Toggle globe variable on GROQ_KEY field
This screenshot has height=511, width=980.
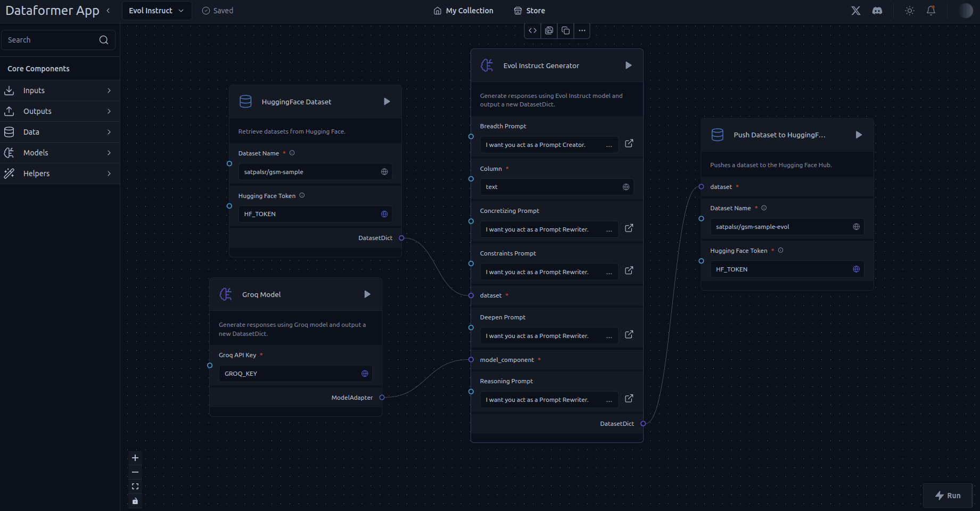[x=365, y=374]
